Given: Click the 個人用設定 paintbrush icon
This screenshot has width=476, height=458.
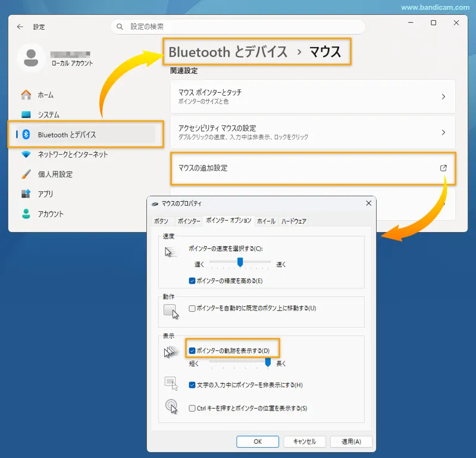Looking at the screenshot, I should click(26, 174).
